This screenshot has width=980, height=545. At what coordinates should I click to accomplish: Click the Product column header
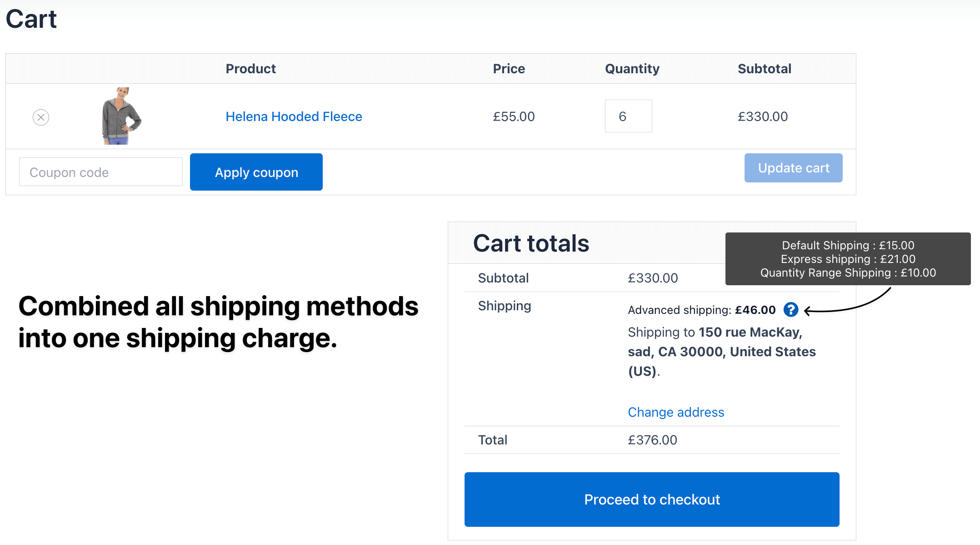250,69
